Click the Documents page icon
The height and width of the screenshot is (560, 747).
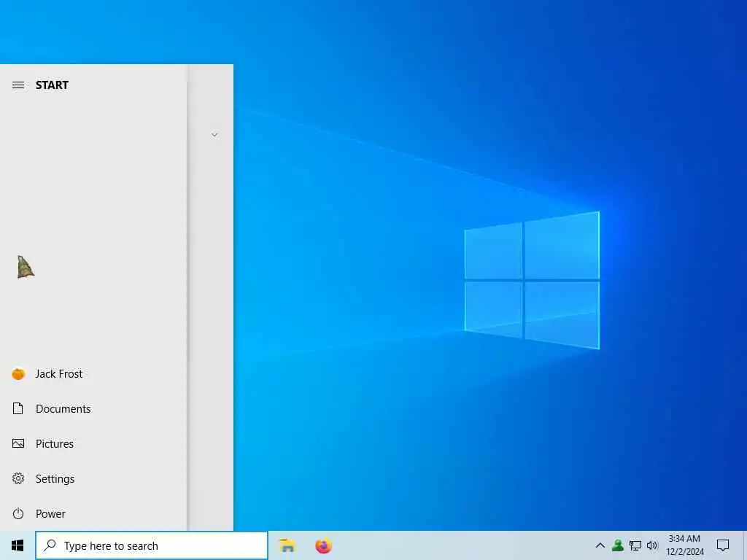click(x=18, y=408)
